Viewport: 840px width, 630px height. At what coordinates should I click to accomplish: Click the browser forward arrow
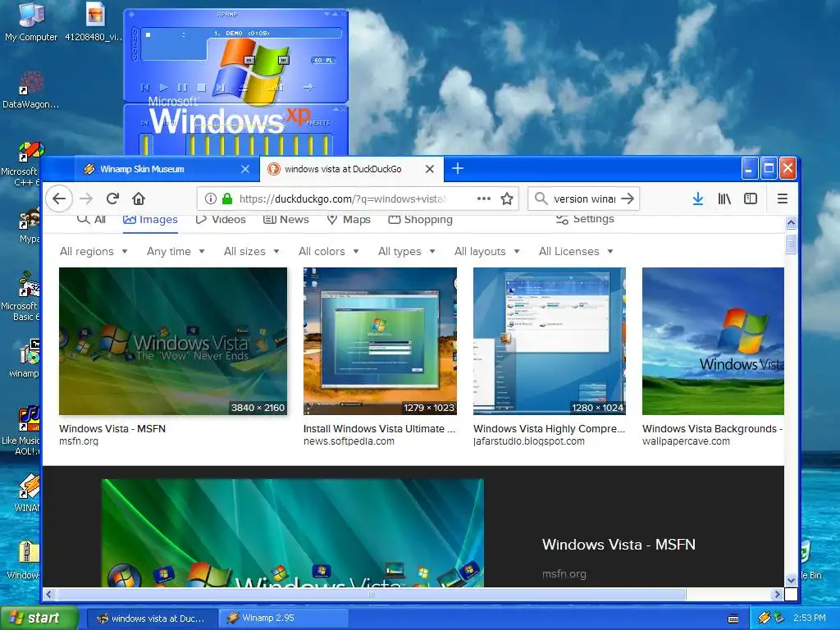[86, 199]
